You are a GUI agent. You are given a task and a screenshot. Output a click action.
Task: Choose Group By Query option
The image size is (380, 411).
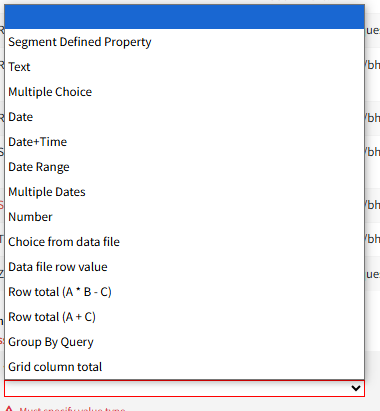tap(184, 342)
